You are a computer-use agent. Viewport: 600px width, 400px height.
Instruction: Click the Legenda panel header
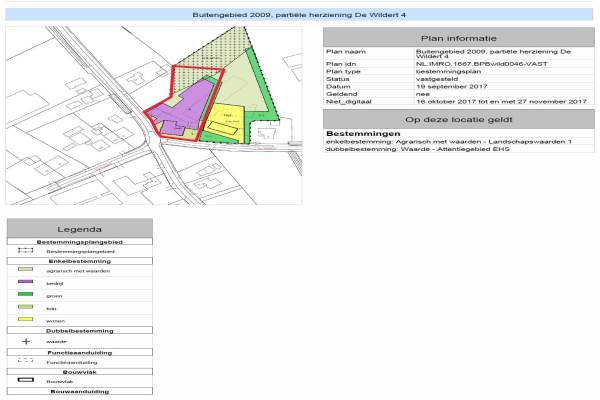tap(79, 229)
